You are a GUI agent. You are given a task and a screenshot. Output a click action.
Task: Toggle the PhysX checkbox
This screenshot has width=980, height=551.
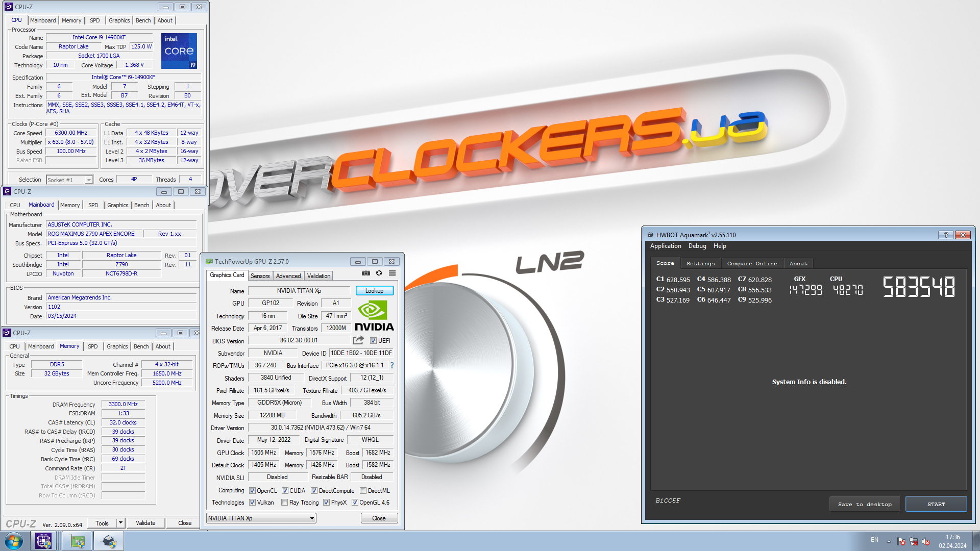tap(326, 503)
